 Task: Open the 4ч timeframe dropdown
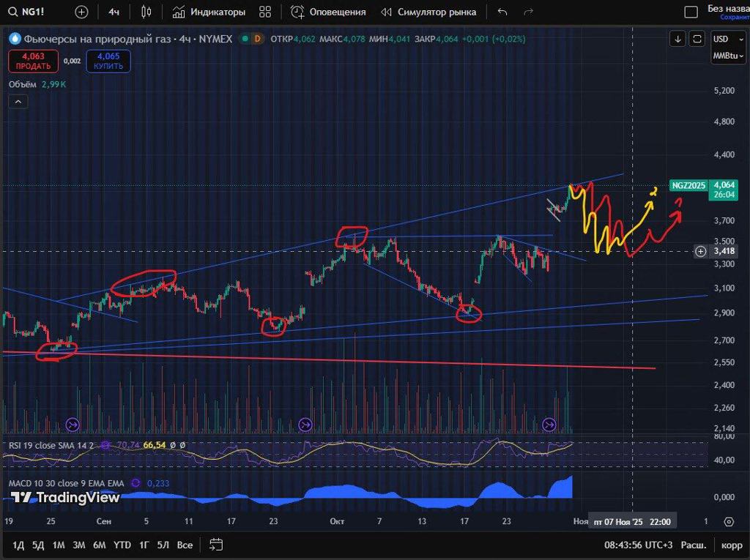tap(114, 12)
